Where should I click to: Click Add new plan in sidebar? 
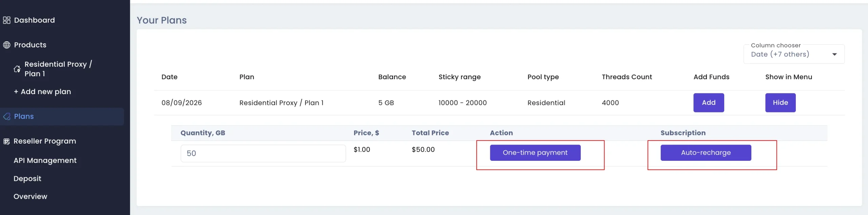point(42,92)
